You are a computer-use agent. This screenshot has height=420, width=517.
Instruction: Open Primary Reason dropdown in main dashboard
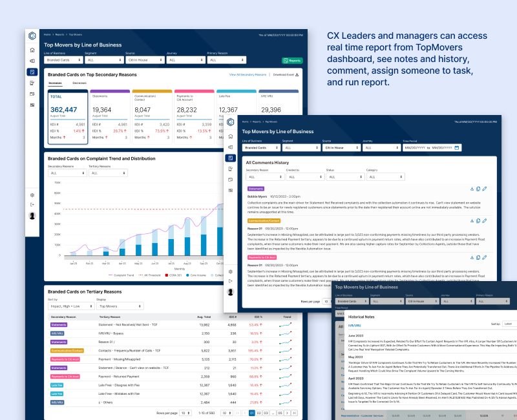pyautogui.click(x=227, y=60)
